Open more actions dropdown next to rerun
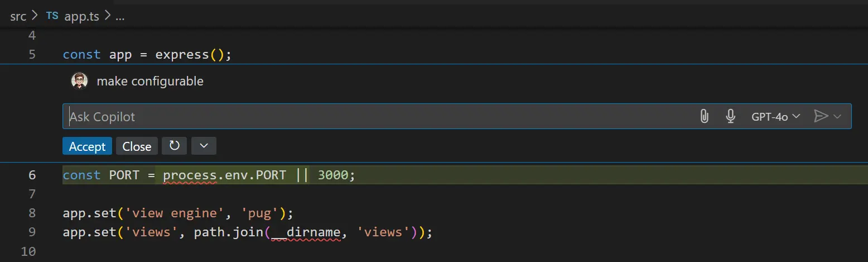Image resolution: width=868 pixels, height=262 pixels. pyautogui.click(x=204, y=146)
